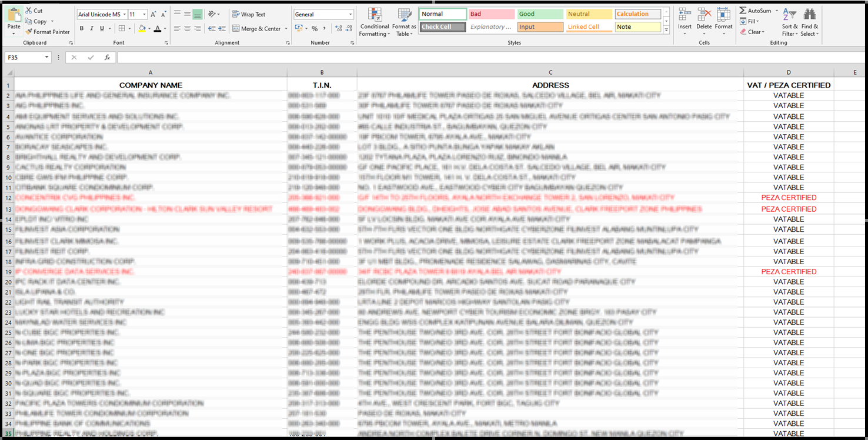Toggle underline formatting

pyautogui.click(x=102, y=28)
